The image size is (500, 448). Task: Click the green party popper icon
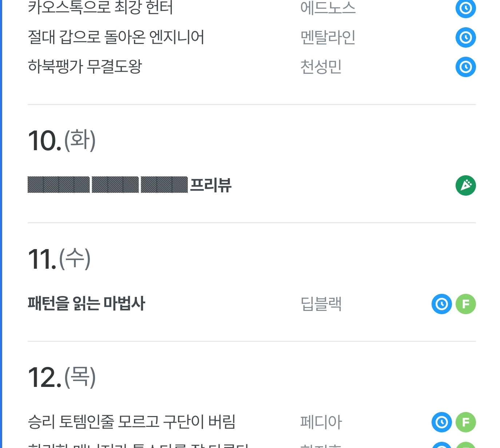[x=465, y=185]
